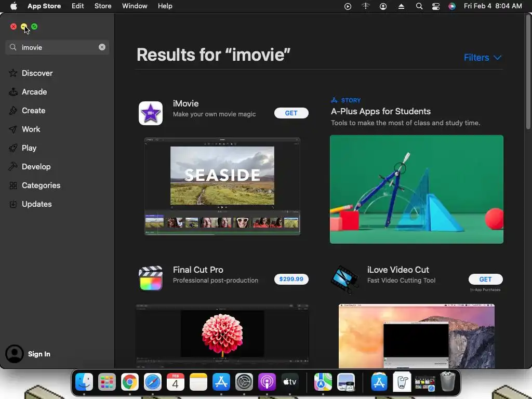Clear the imovie search with X icon
The height and width of the screenshot is (399, 532).
coord(102,47)
